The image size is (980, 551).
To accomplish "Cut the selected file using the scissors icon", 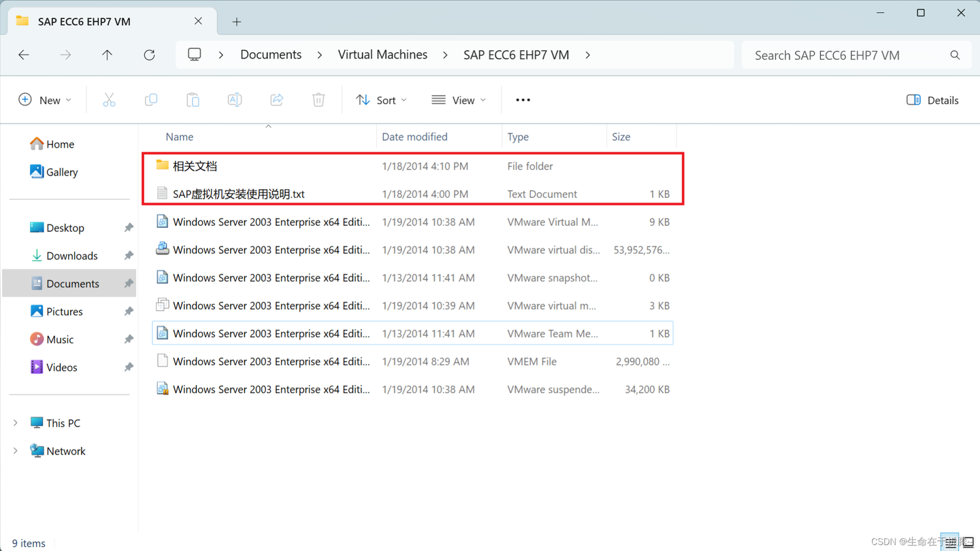I will (110, 99).
